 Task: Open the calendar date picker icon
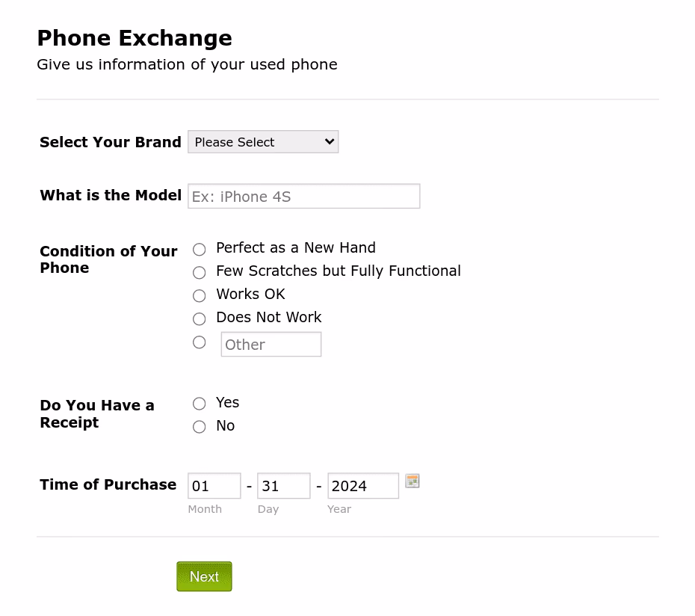coord(412,481)
